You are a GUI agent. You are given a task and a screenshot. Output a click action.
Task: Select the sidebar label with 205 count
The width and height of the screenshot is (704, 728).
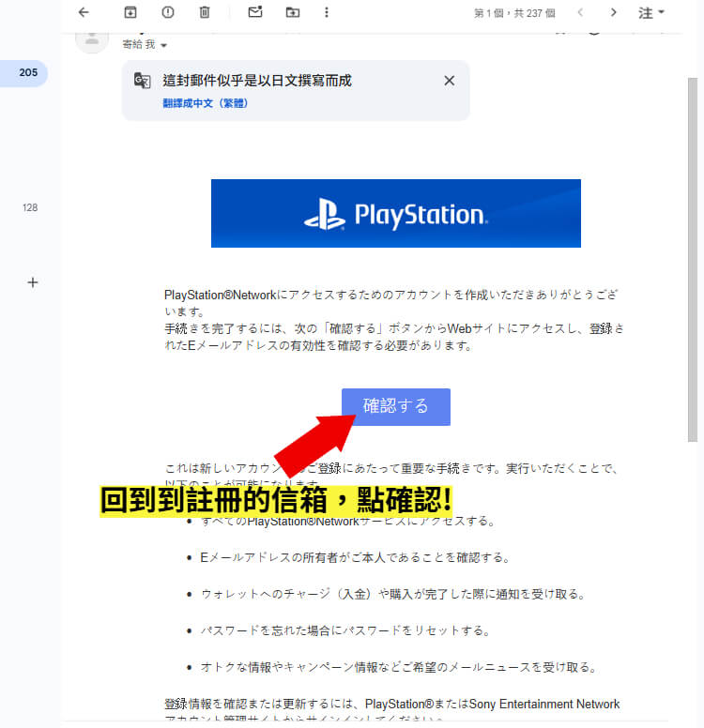pos(24,73)
